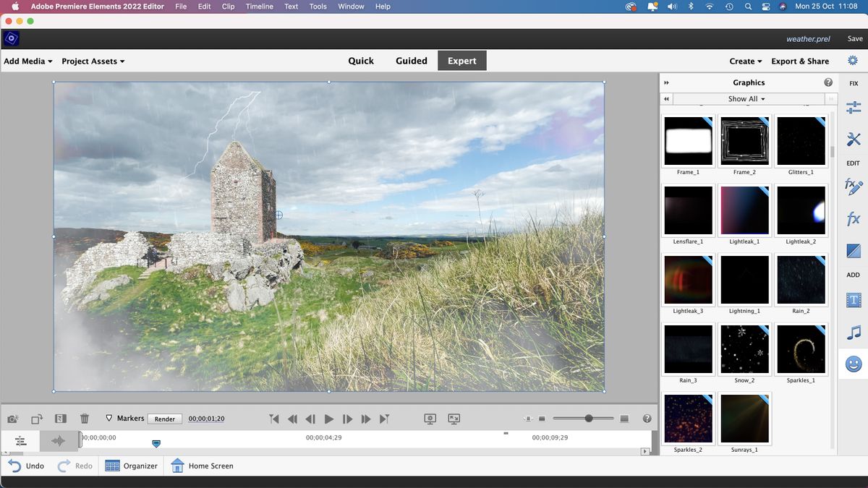868x488 pixels.
Task: Toggle the audio waveform view button
Action: click(x=58, y=441)
